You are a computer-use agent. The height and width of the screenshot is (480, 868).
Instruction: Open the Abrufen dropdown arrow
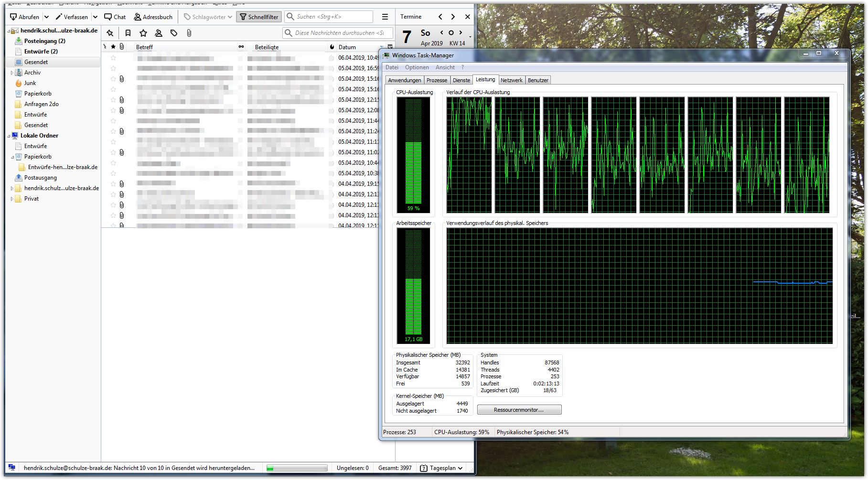pos(46,17)
